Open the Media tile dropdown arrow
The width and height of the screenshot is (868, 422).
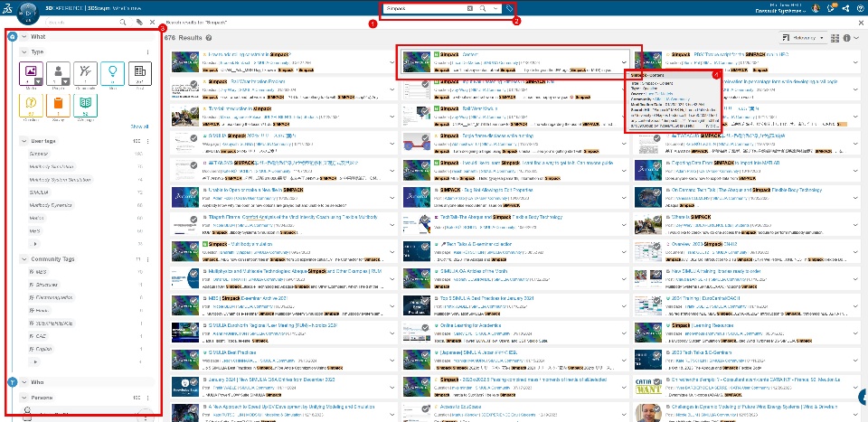pos(38,82)
